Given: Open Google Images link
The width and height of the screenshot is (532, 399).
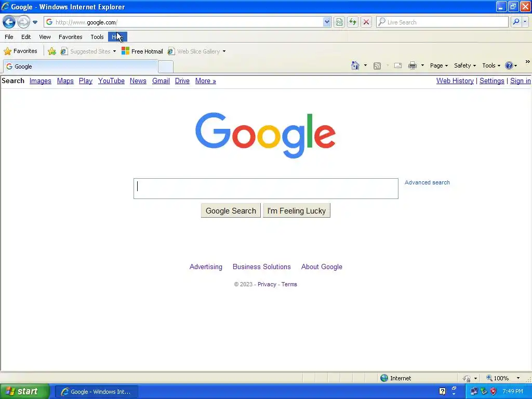Looking at the screenshot, I should click(41, 81).
